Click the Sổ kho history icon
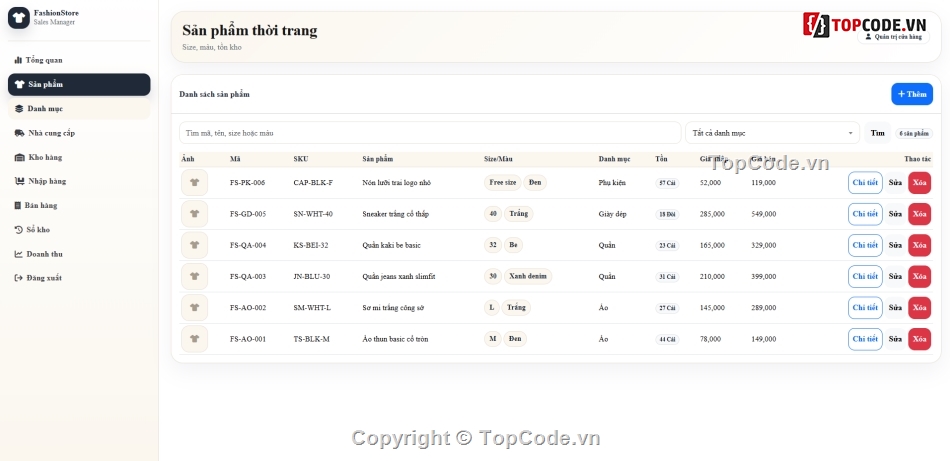The width and height of the screenshot is (950, 461). (18, 230)
